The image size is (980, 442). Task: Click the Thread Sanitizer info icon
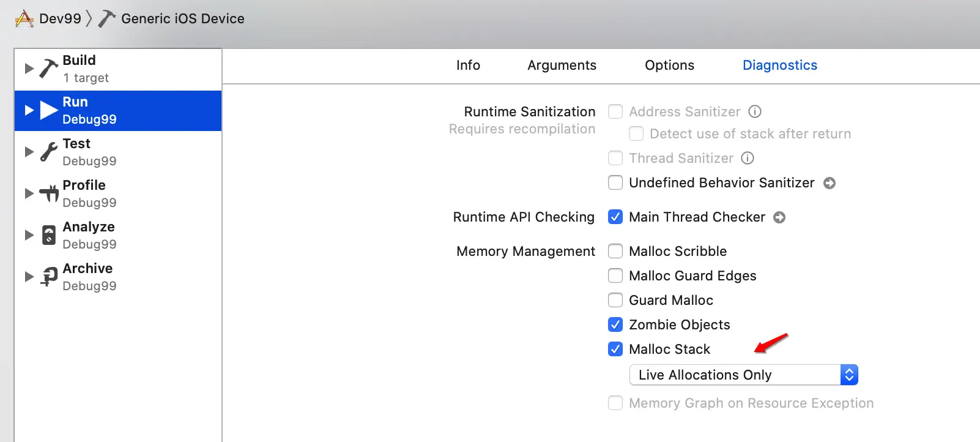[x=748, y=158]
